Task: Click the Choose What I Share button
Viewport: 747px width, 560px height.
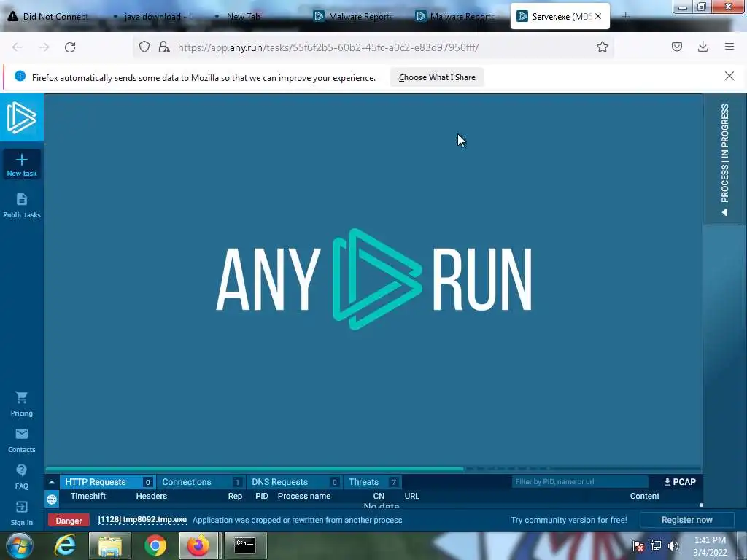Action: point(437,77)
